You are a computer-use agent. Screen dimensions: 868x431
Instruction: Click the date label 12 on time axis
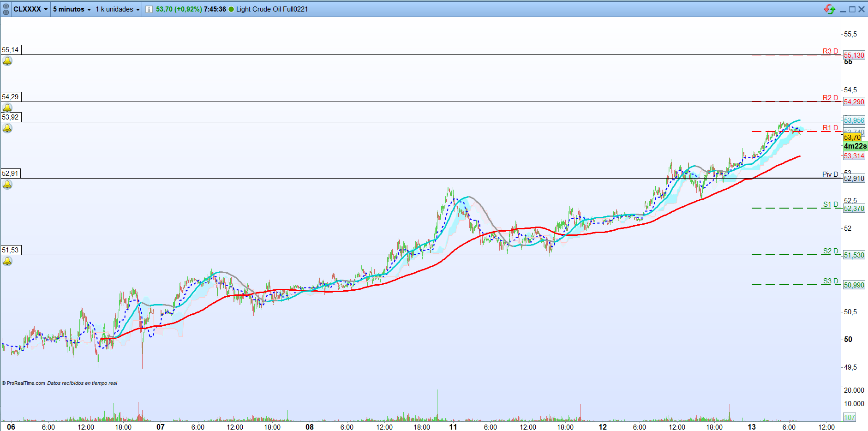(x=603, y=427)
